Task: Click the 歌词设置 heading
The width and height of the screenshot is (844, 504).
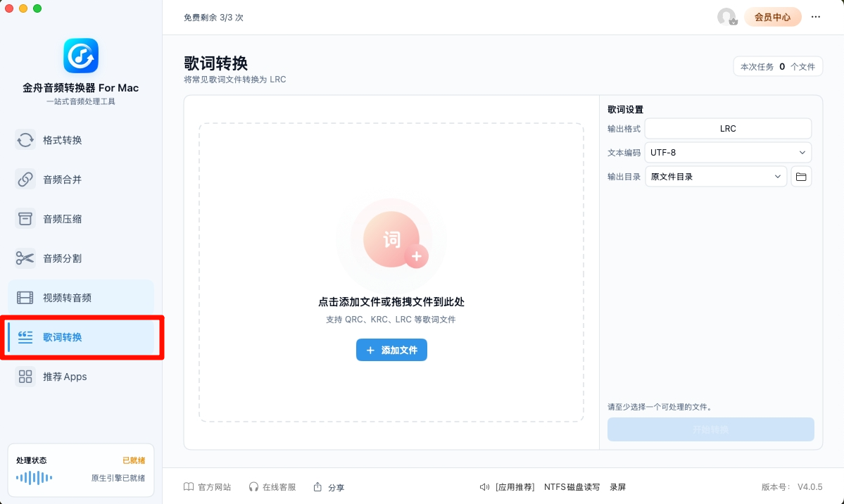Action: pos(626,109)
